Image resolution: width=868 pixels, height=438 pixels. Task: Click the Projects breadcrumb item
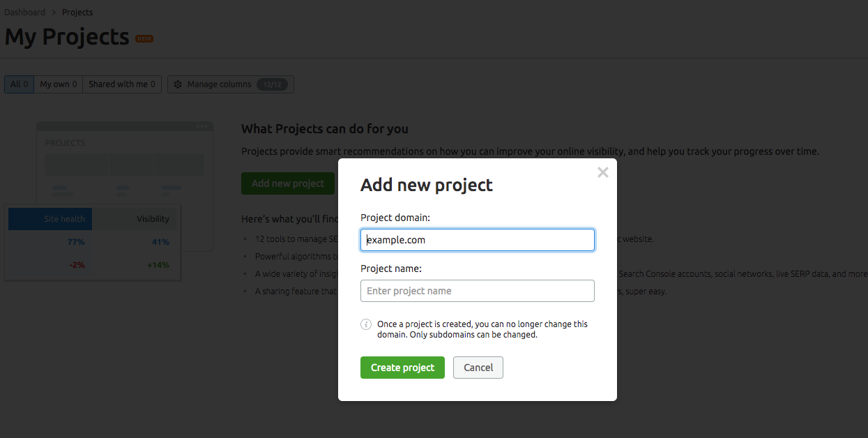[x=77, y=13]
